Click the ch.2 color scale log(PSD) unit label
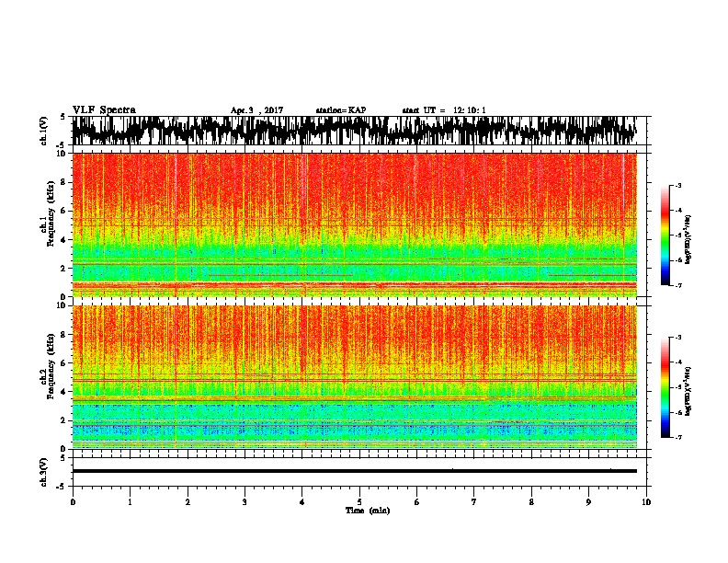 pos(688,391)
